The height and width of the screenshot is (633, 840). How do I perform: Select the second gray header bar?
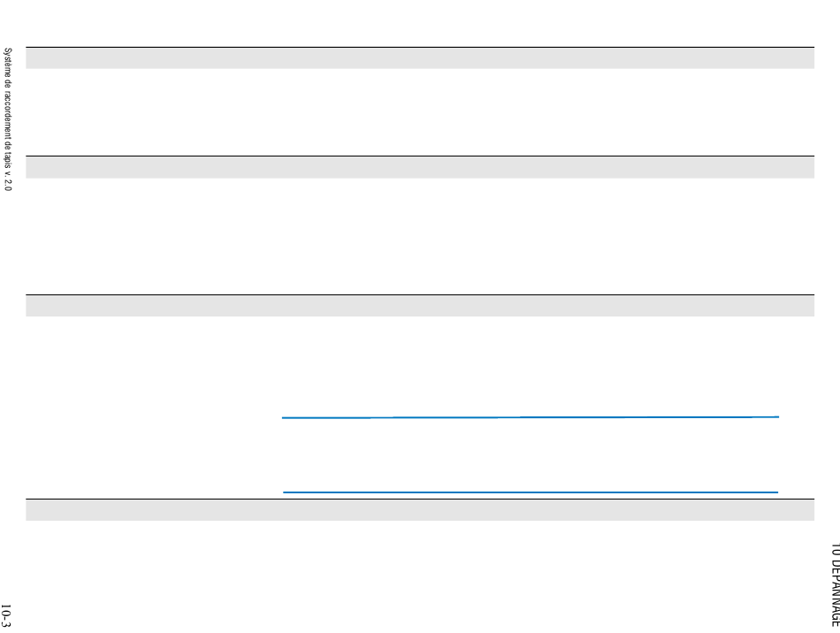tap(419, 167)
